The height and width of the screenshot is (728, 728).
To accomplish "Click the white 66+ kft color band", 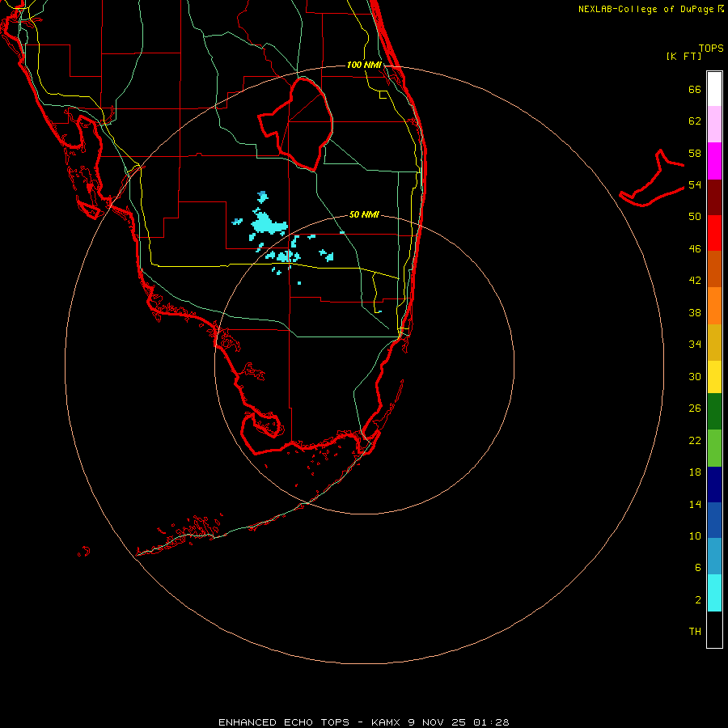I will (x=714, y=89).
